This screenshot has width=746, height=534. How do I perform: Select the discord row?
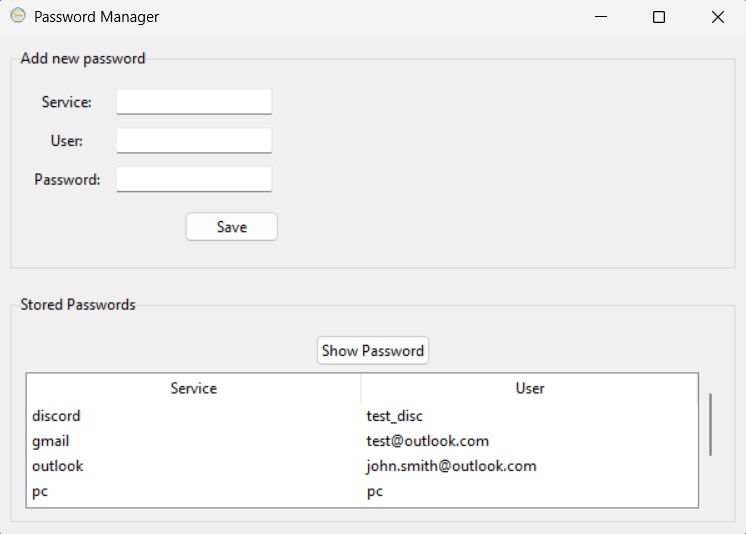point(362,416)
